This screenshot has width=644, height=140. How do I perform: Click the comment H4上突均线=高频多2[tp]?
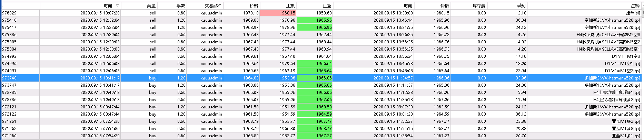617,99
